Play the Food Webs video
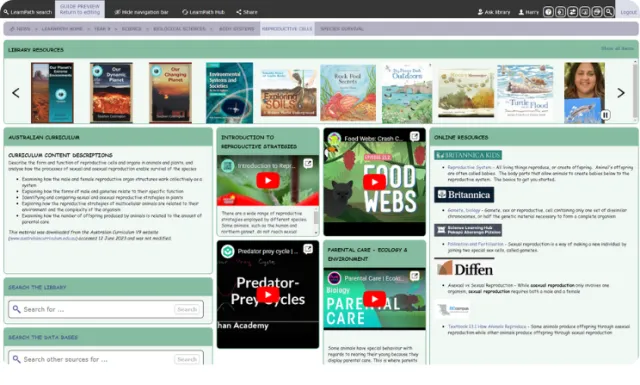Image resolution: width=640 pixels, height=385 pixels. coord(374,182)
